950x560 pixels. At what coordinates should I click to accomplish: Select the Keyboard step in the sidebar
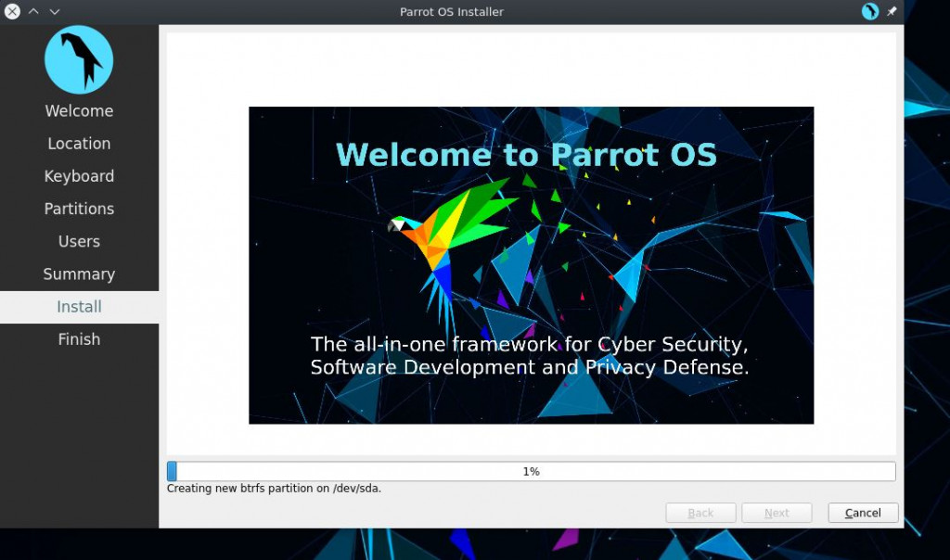(x=80, y=176)
